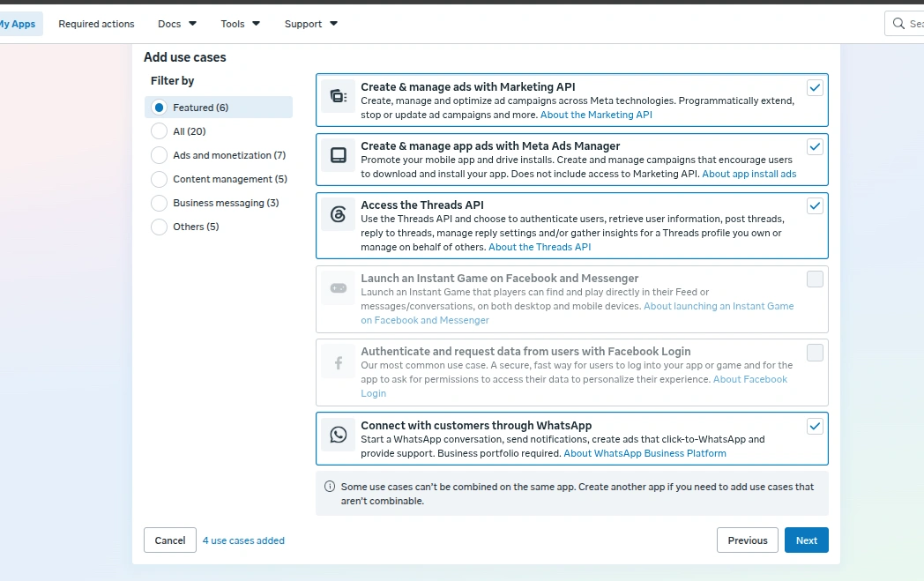The image size is (924, 581).
Task: Click the Next button
Action: tap(806, 540)
